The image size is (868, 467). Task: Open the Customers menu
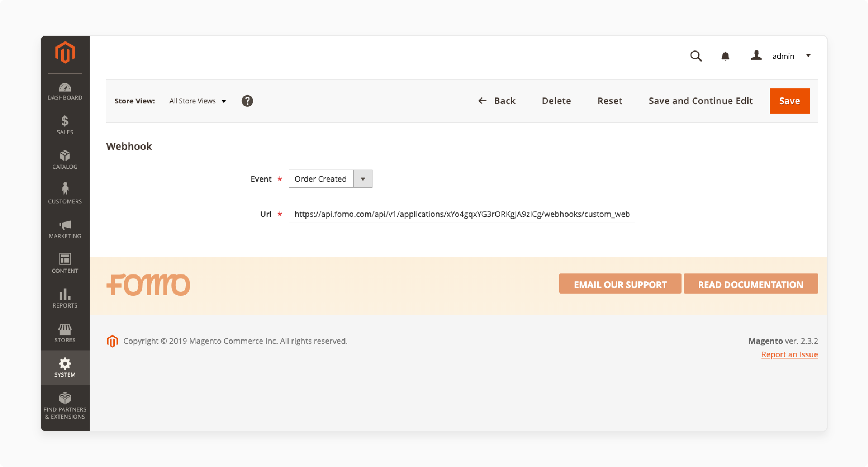[65, 195]
